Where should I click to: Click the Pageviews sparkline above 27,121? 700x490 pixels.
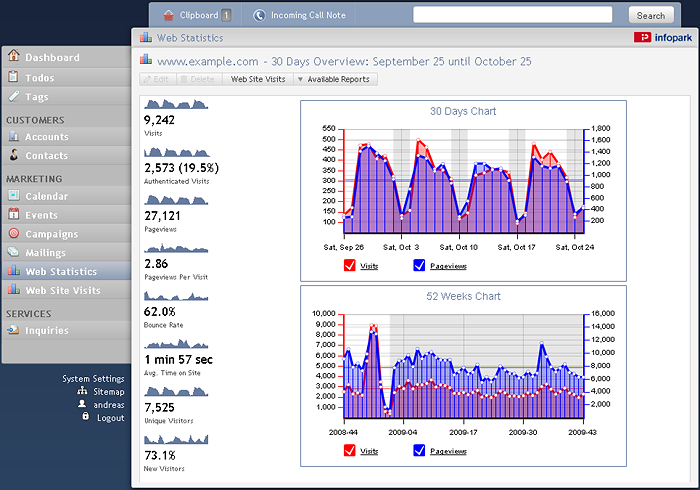tap(176, 200)
